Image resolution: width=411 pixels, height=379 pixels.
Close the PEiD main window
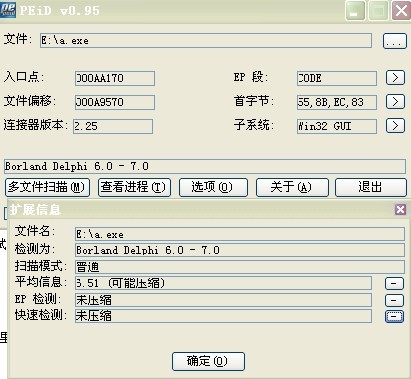(x=401, y=11)
